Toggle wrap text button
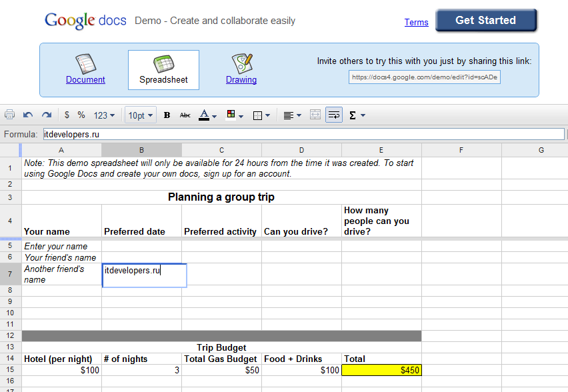568x392 pixels. (334, 115)
